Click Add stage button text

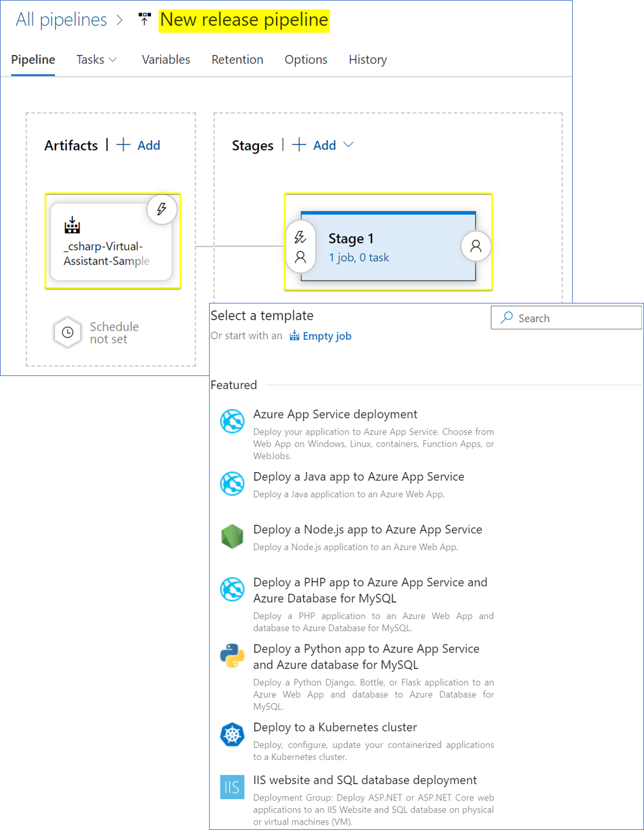324,145
